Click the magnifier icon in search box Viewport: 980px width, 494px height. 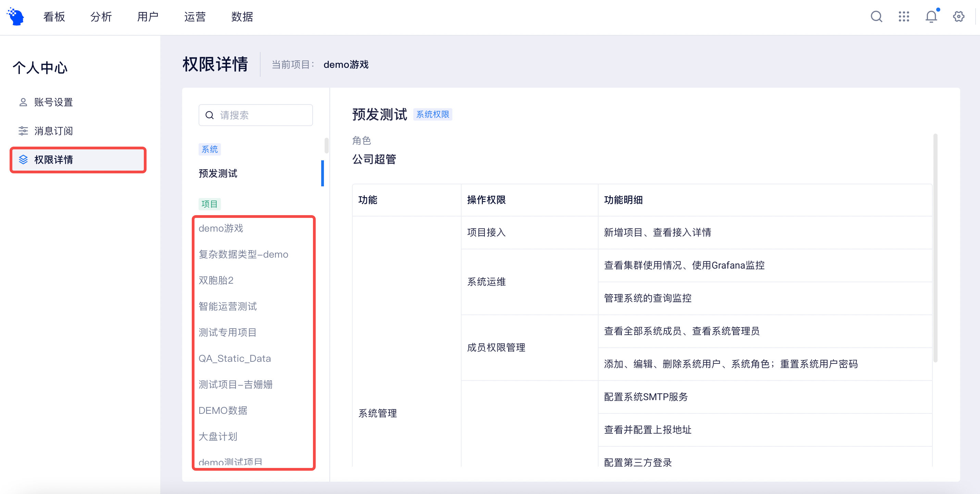210,115
